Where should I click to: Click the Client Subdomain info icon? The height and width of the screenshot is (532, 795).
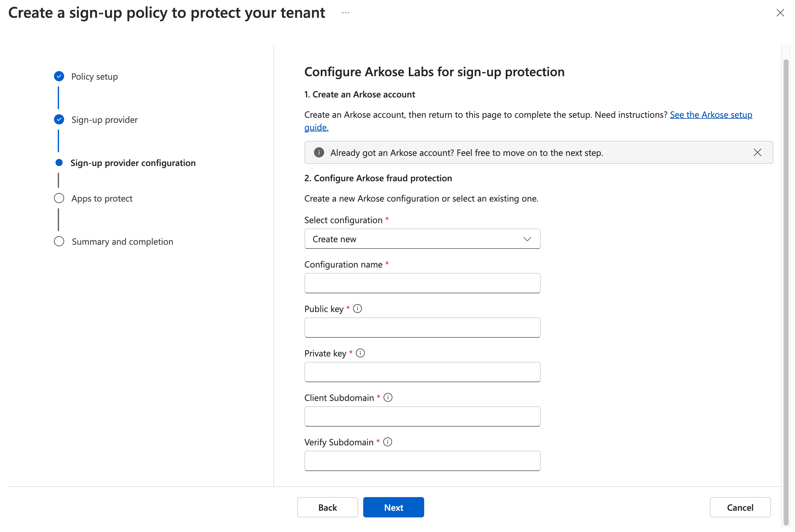tap(388, 398)
